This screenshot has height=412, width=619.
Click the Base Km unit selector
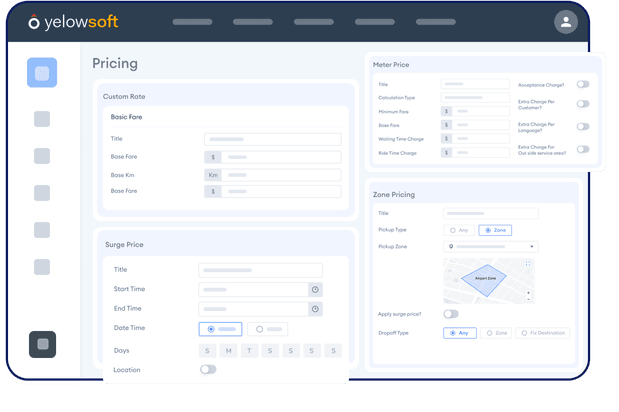212,174
